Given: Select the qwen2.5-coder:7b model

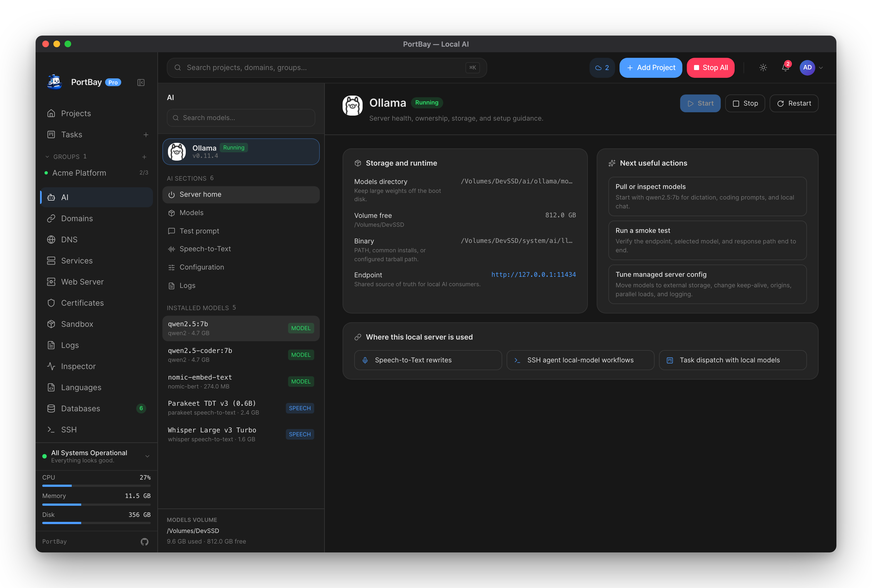Looking at the screenshot, I should tap(241, 355).
